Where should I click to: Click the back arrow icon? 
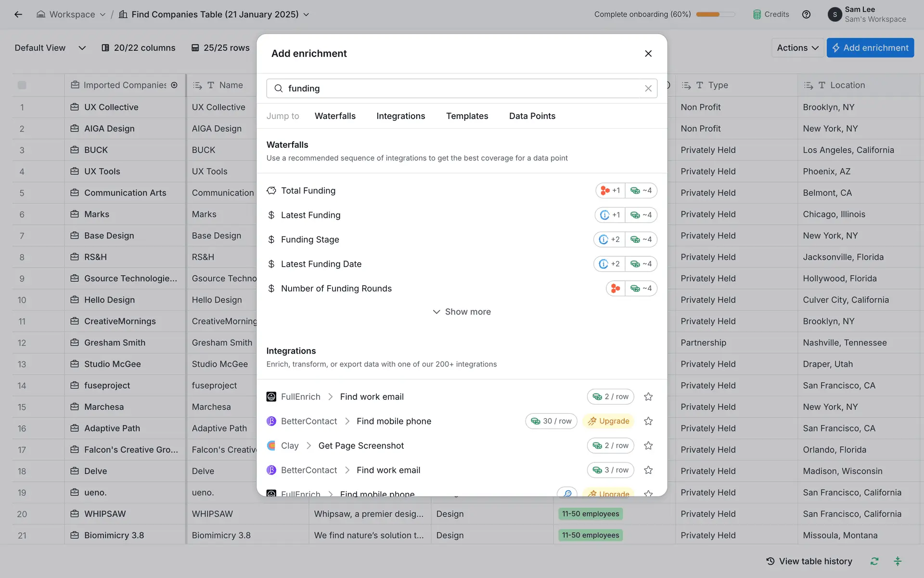[x=18, y=14]
